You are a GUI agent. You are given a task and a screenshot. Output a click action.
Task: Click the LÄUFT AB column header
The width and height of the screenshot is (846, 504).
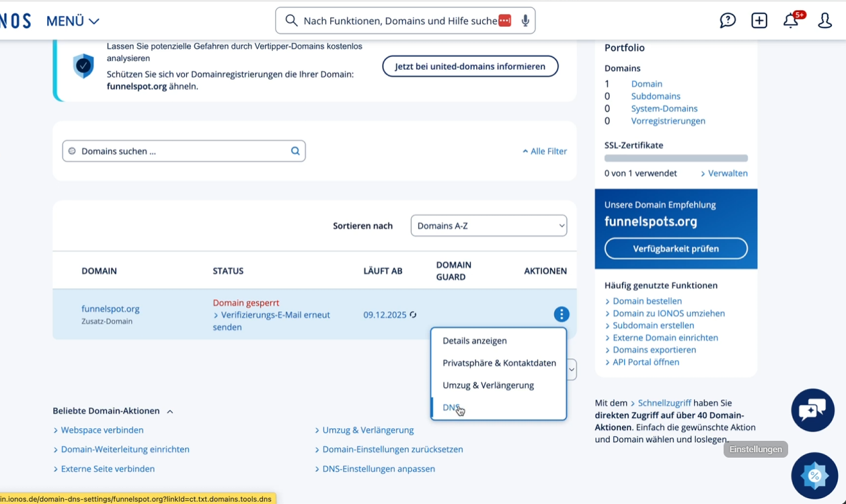(x=383, y=271)
